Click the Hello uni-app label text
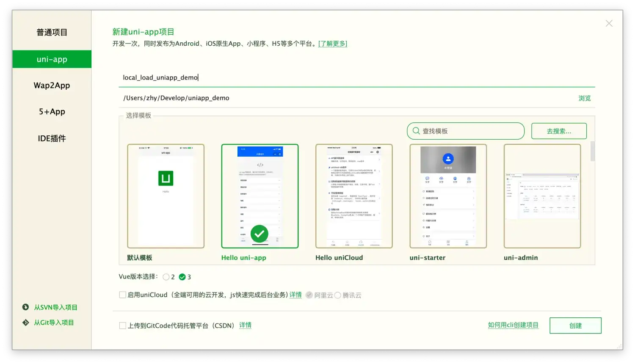635x364 pixels. click(244, 258)
